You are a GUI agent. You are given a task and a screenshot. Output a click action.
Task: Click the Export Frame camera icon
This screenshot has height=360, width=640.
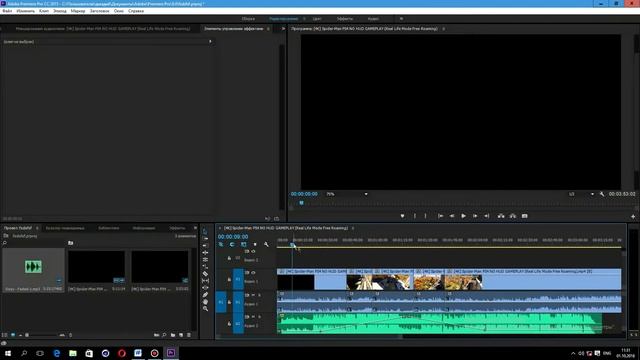pyautogui.click(x=524, y=216)
